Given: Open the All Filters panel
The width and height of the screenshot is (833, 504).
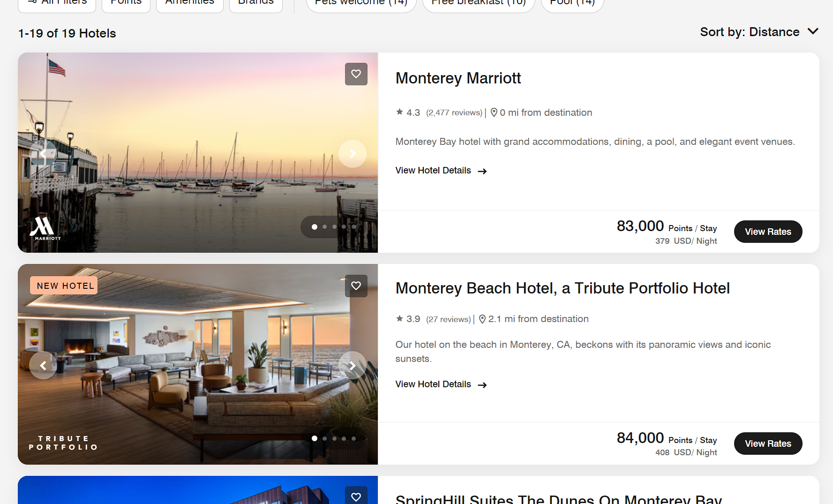Looking at the screenshot, I should point(56,2).
